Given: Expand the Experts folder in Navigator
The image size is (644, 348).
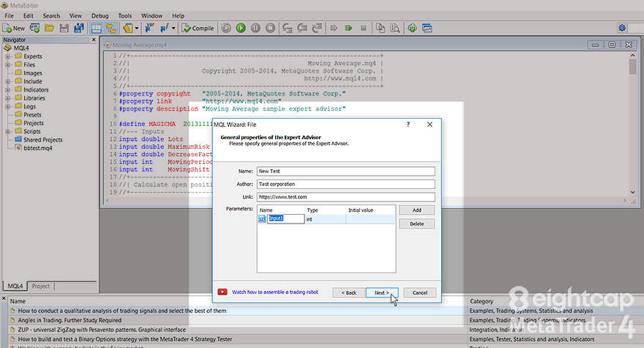Looking at the screenshot, I should pyautogui.click(x=8, y=56).
